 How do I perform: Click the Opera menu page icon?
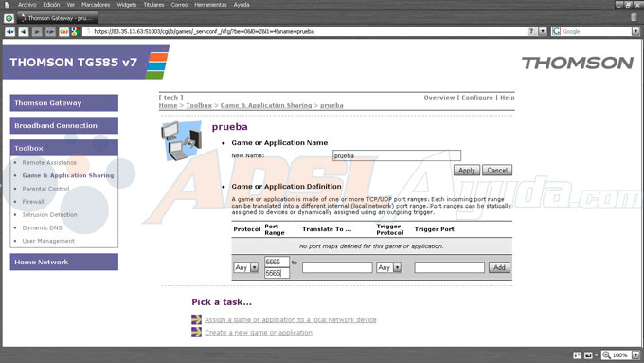[7, 5]
